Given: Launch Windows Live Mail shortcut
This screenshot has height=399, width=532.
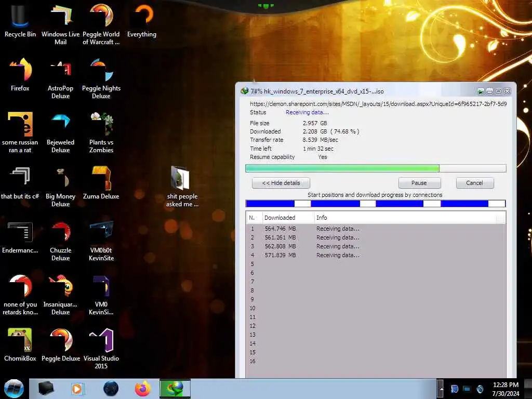Looking at the screenshot, I should point(60,24).
